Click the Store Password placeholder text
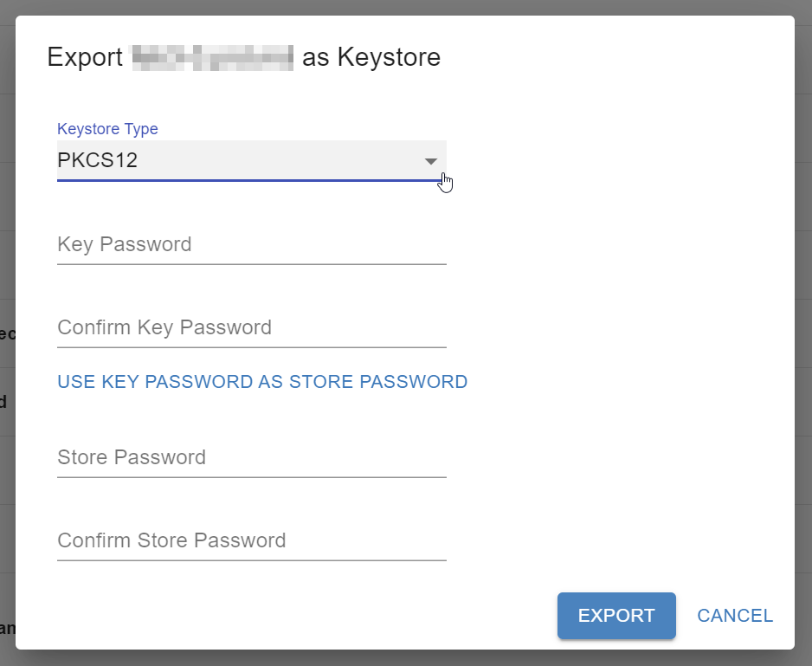The height and width of the screenshot is (666, 812). pyautogui.click(x=132, y=457)
